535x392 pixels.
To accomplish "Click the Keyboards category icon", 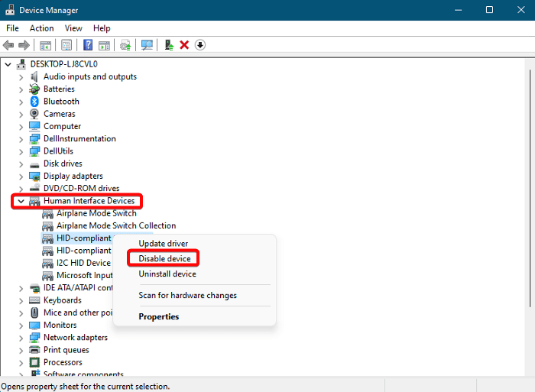I will tap(34, 300).
